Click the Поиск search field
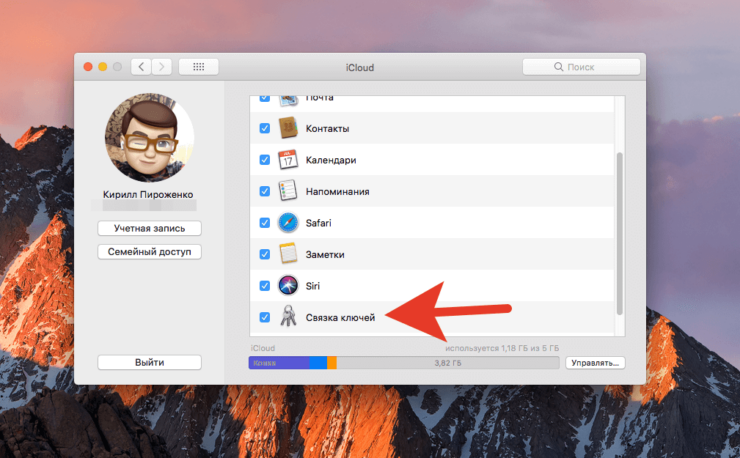This screenshot has width=740, height=458. [x=581, y=67]
